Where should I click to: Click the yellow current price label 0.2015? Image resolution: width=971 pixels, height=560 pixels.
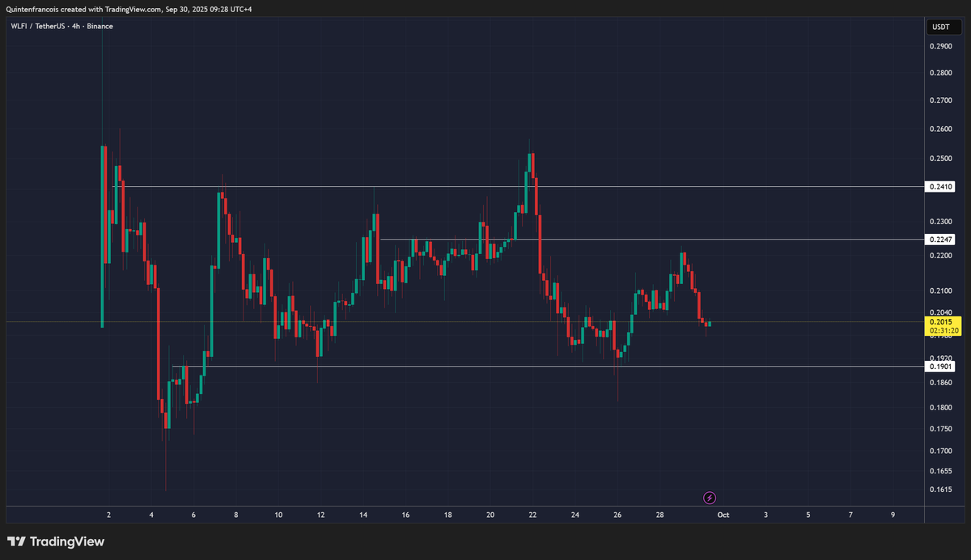coord(942,322)
